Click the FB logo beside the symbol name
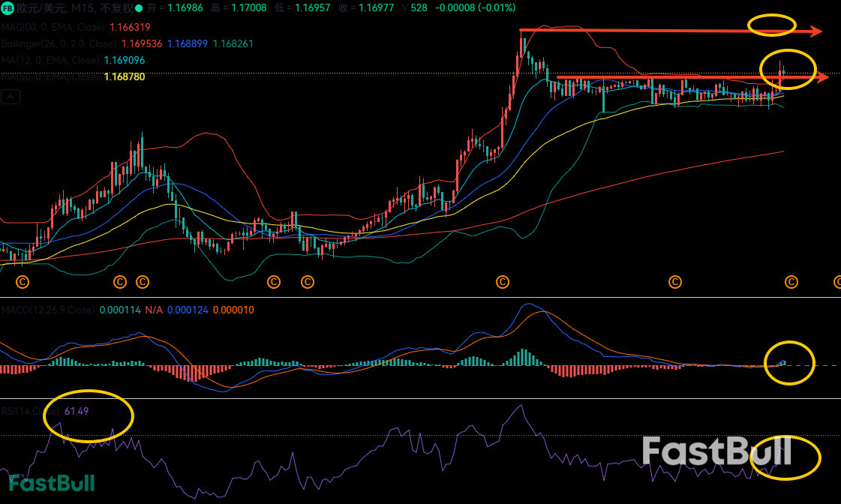 8,9
